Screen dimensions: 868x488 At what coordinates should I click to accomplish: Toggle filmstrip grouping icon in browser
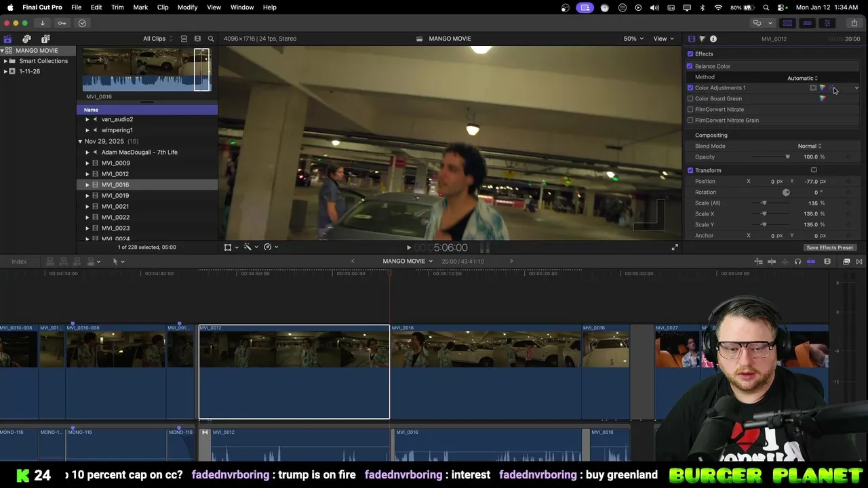pos(197,39)
